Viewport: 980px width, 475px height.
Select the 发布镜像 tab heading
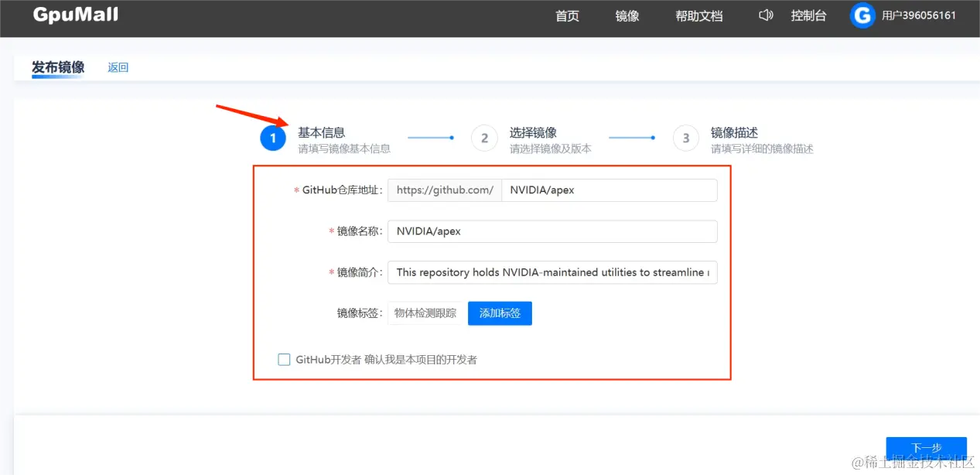tap(58, 67)
